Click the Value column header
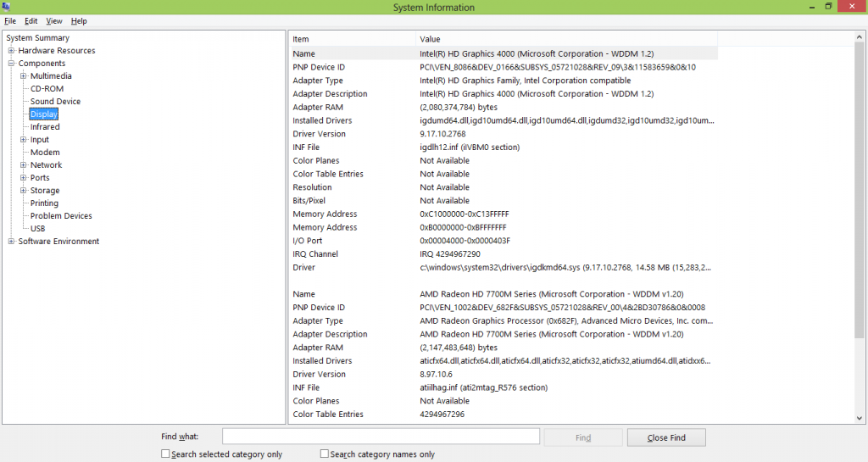The height and width of the screenshot is (462, 868). tap(566, 39)
